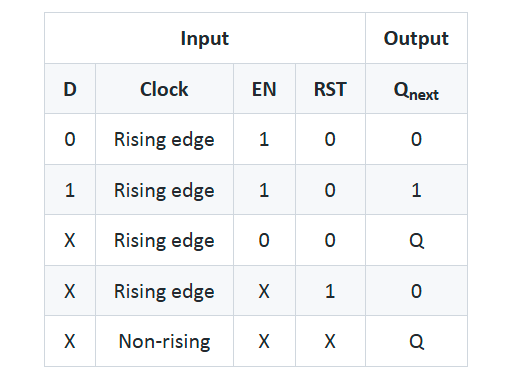Select the Clock column header
This screenshot has height=382, width=506.
(x=164, y=89)
